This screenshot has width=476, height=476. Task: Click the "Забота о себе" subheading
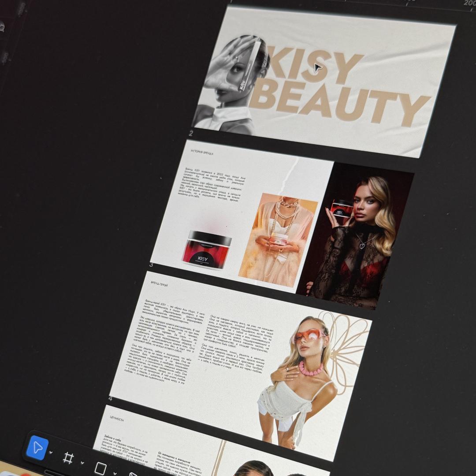(x=113, y=439)
